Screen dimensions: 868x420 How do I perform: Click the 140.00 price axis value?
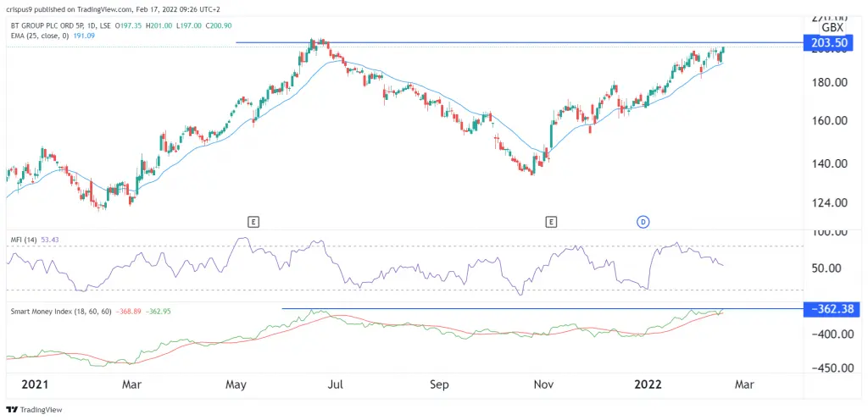pos(831,163)
